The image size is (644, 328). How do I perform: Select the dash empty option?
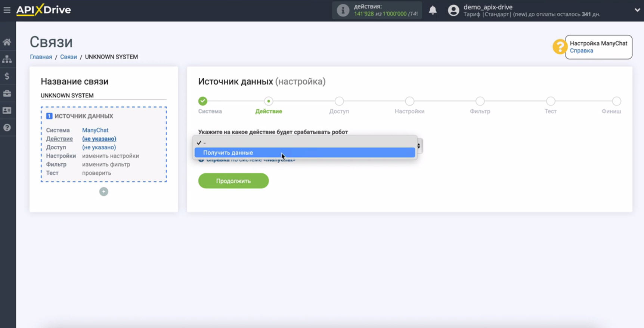(x=305, y=143)
